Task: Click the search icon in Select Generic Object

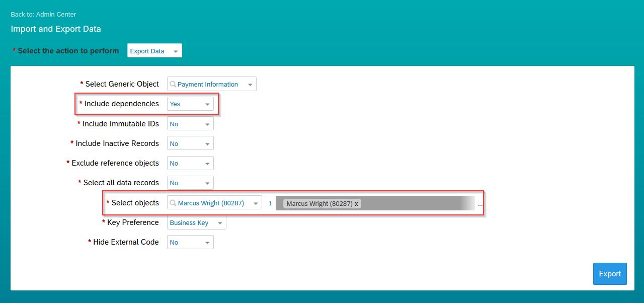Action: 173,84
